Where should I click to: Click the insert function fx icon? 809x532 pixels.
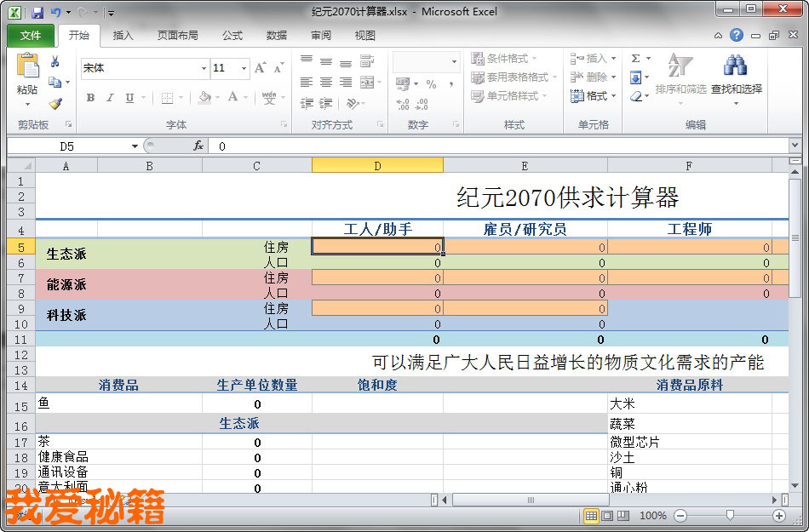coord(198,146)
